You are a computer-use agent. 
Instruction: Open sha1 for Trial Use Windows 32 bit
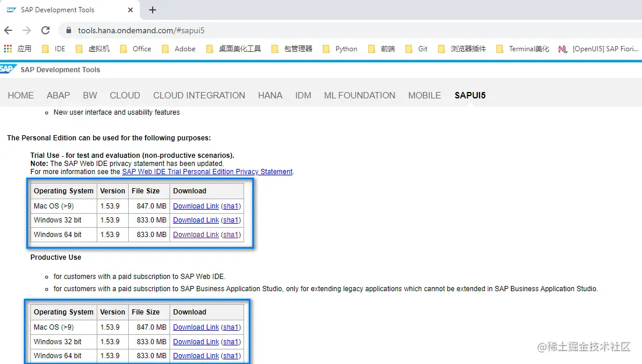[231, 220]
